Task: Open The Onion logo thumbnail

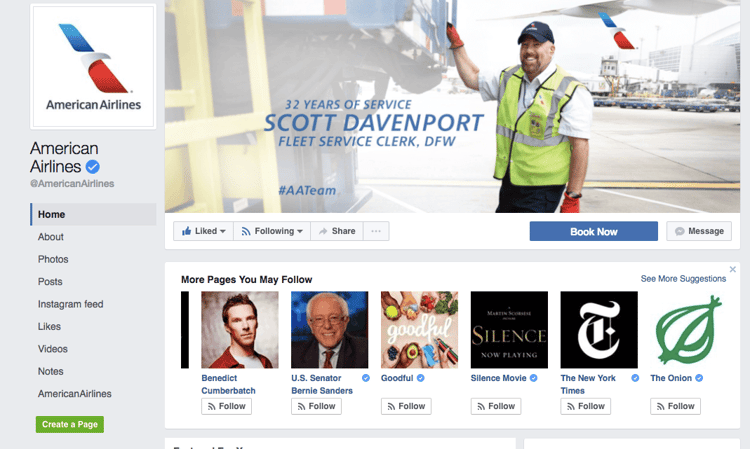Action: click(689, 330)
